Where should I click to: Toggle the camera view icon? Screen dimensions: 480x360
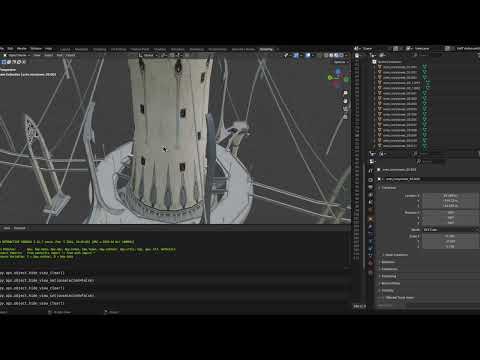click(345, 109)
